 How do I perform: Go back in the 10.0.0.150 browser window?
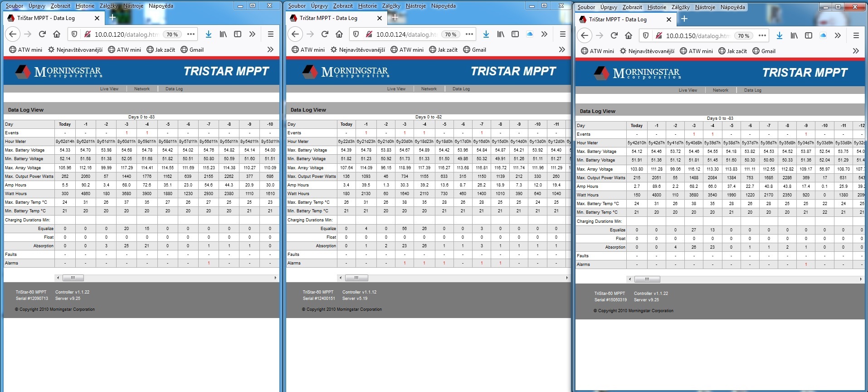(585, 35)
